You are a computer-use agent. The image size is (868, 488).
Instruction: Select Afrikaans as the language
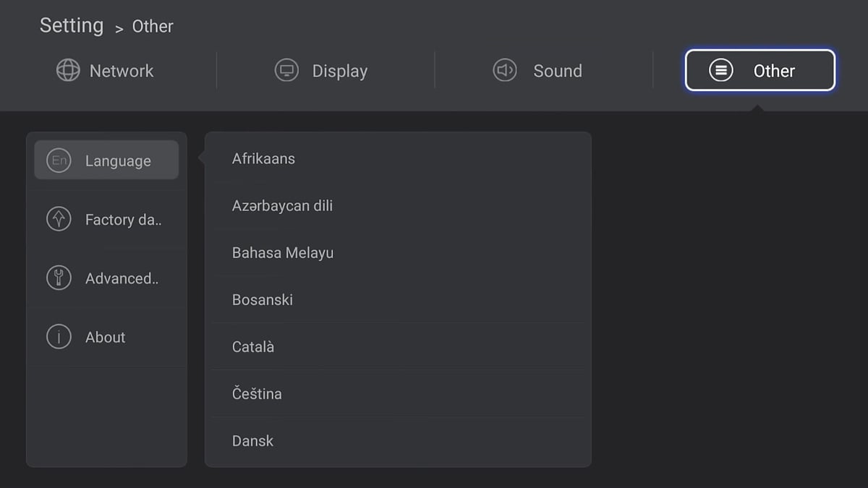[263, 158]
